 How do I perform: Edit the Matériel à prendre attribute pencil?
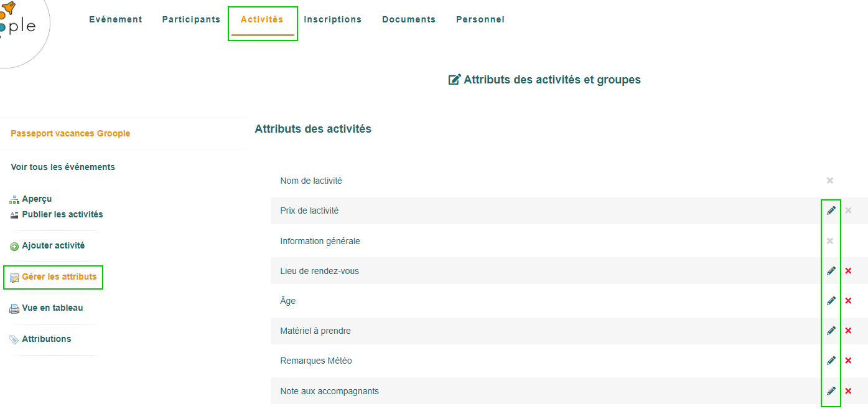(831, 331)
